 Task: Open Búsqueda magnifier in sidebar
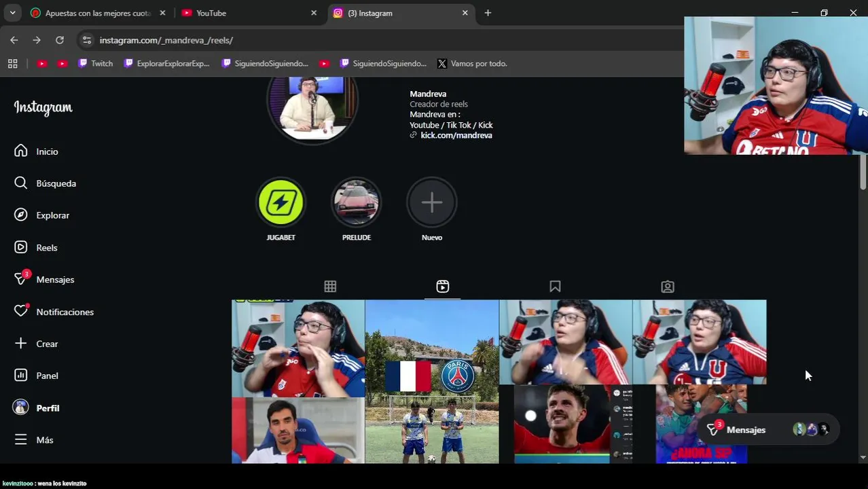pyautogui.click(x=21, y=183)
